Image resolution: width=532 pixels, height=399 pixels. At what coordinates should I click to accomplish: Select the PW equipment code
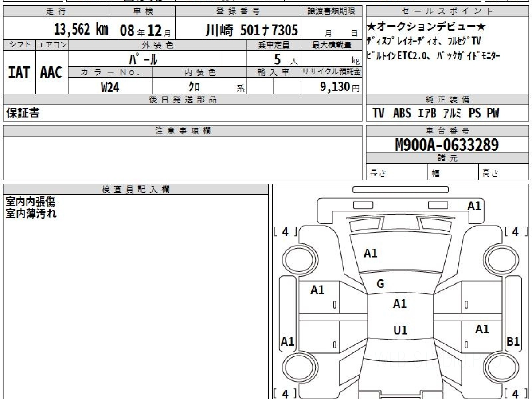[x=493, y=113]
